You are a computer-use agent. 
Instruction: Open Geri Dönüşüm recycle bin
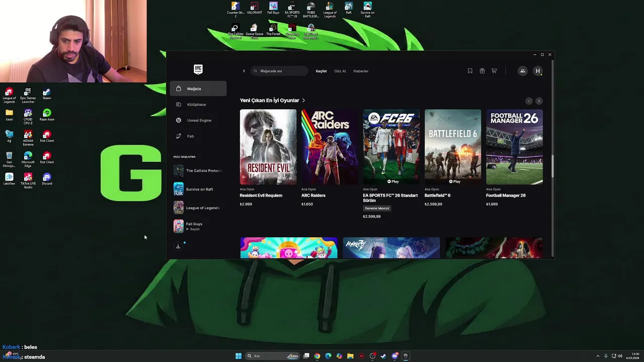click(9, 159)
